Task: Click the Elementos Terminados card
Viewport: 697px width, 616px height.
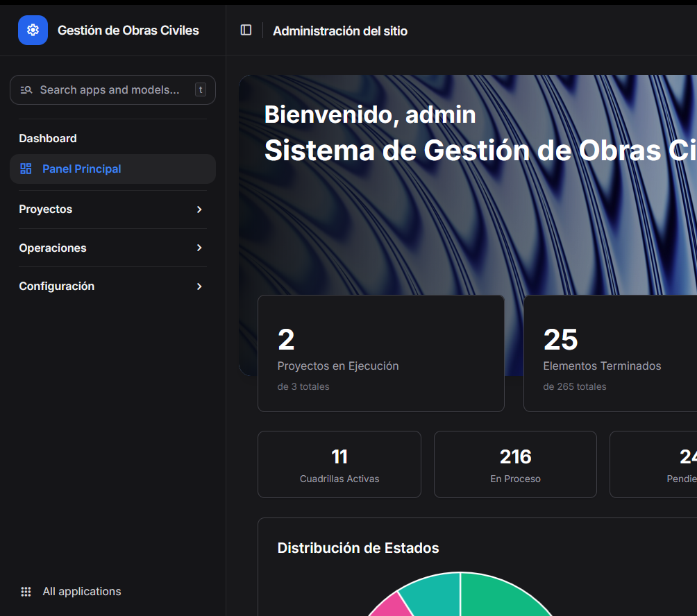Action: click(x=610, y=354)
